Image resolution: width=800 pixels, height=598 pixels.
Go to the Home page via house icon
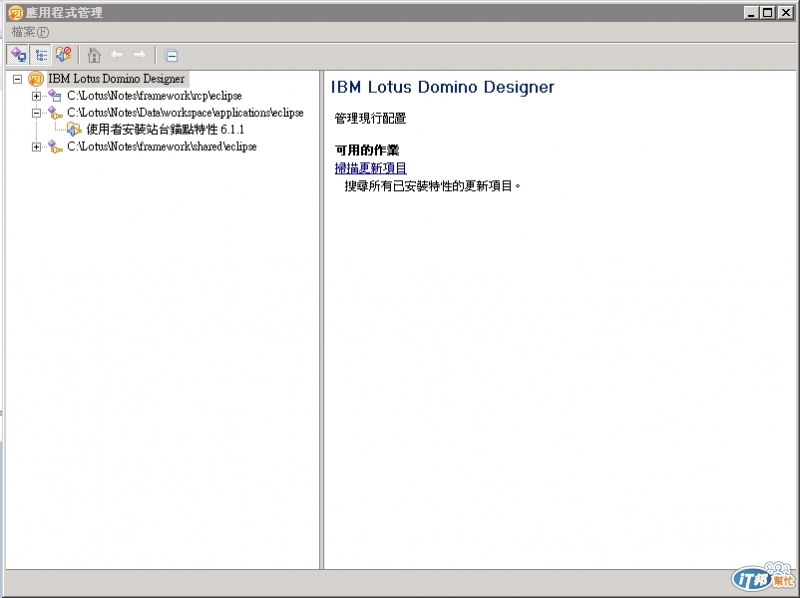point(94,55)
